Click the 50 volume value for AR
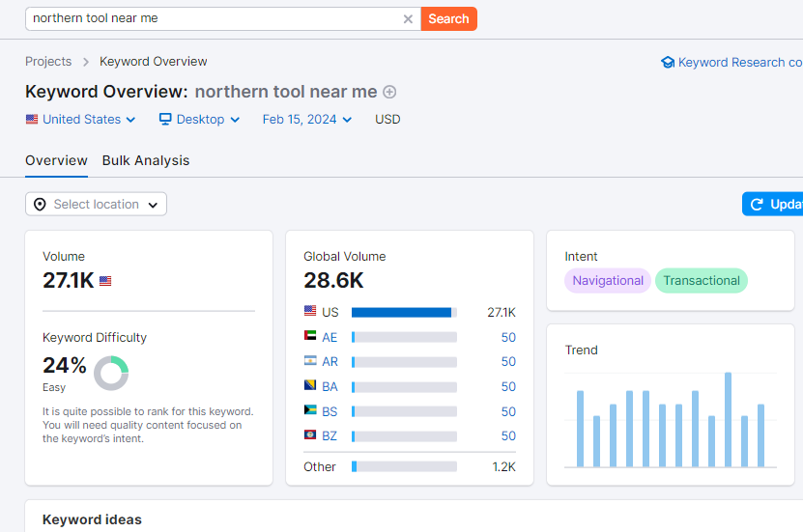 pyautogui.click(x=508, y=362)
